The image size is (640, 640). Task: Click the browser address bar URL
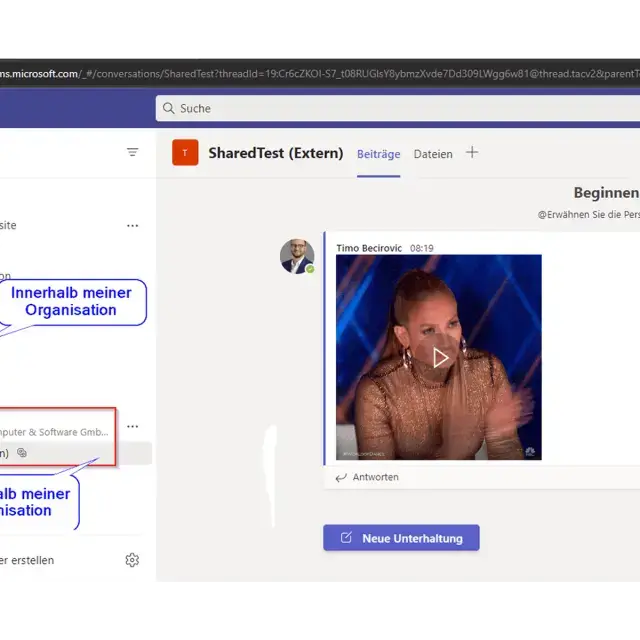click(x=320, y=74)
